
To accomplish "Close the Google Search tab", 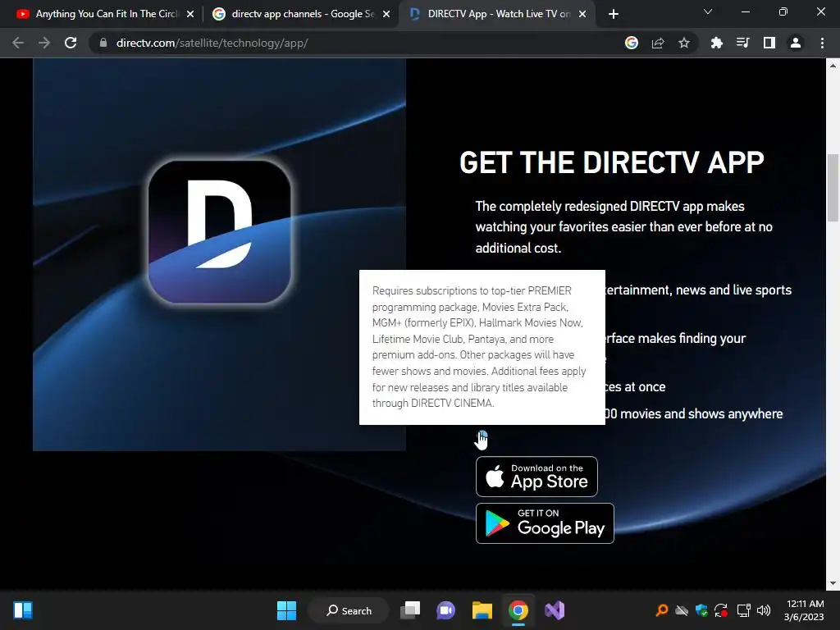I will point(386,15).
